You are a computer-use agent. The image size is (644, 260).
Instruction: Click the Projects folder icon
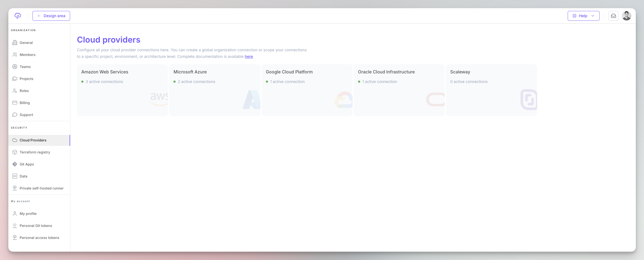tap(15, 79)
